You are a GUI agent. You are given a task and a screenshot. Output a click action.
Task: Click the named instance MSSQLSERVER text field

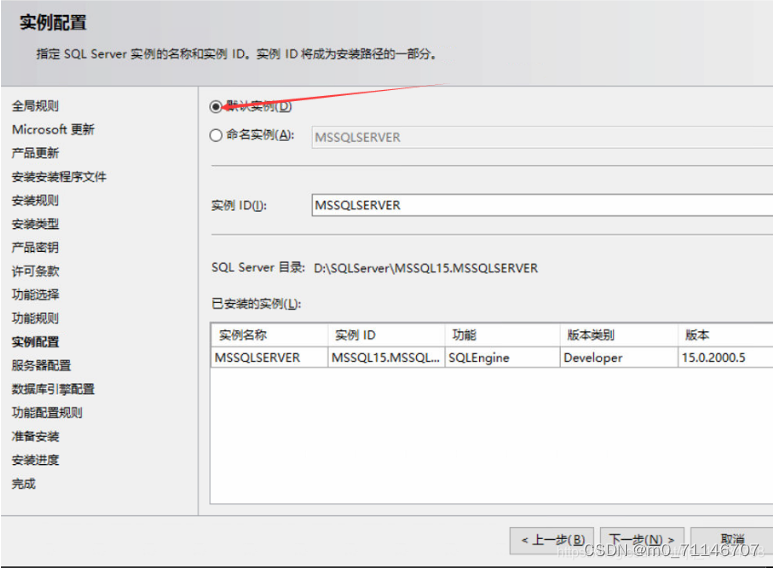(542, 137)
